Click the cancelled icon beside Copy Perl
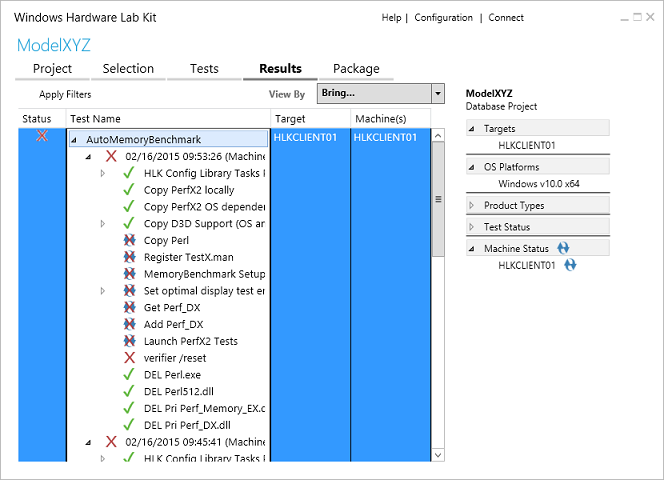This screenshot has height=480, width=664. pyautogui.click(x=130, y=240)
